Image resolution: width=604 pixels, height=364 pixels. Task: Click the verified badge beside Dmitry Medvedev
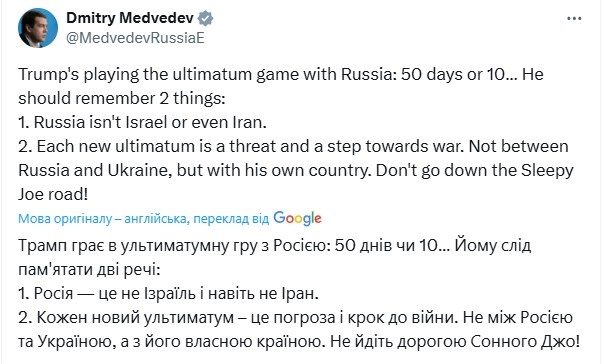click(x=205, y=18)
